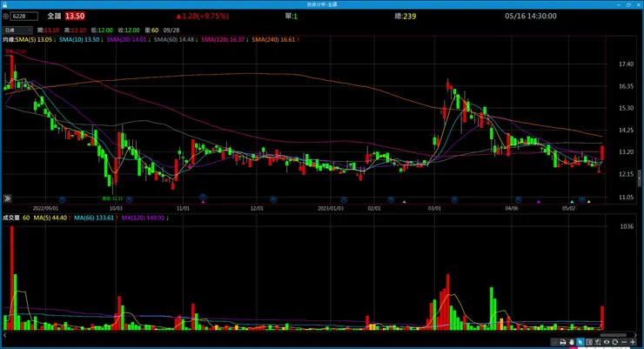Click the MA(5) 44.40 volume label

[x=52, y=218]
